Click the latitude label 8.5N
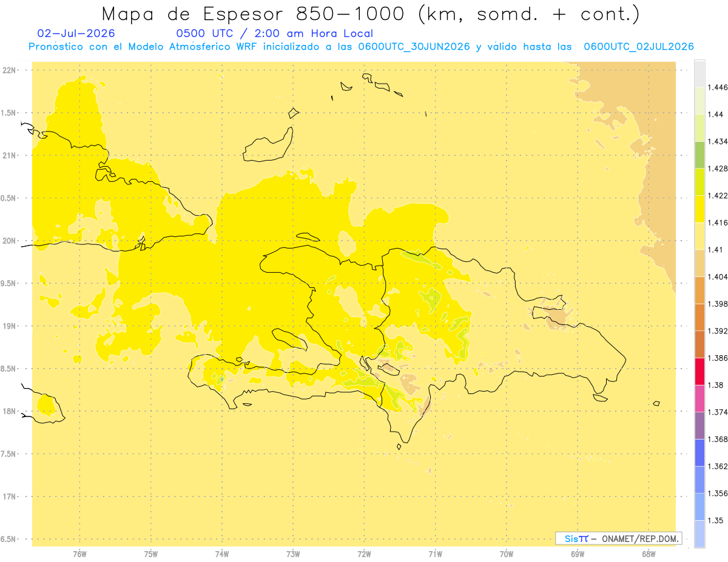The image size is (728, 562). click(8, 369)
